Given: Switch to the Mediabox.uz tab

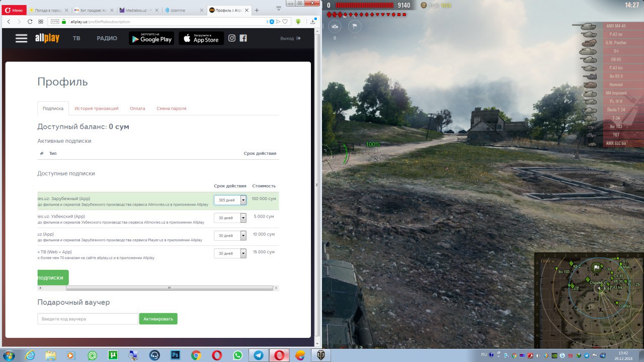Looking at the screenshot, I should click(x=138, y=10).
